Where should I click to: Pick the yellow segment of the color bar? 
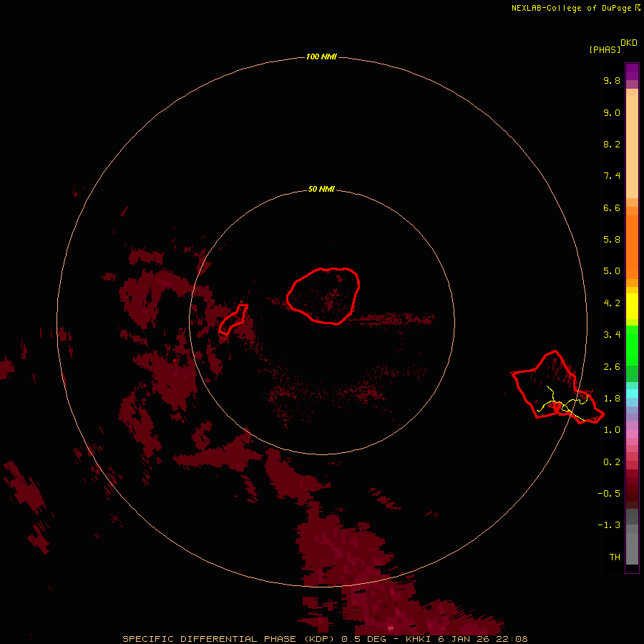pos(632,306)
